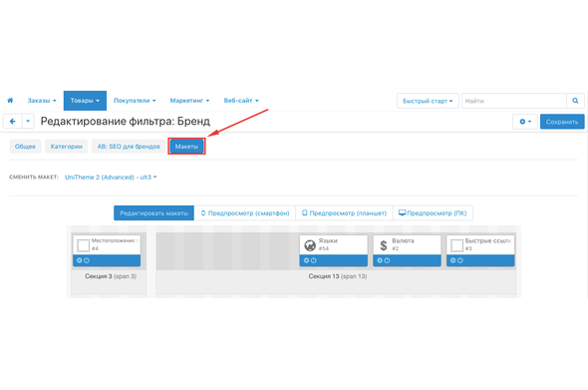Open the Товары menu

(85, 101)
